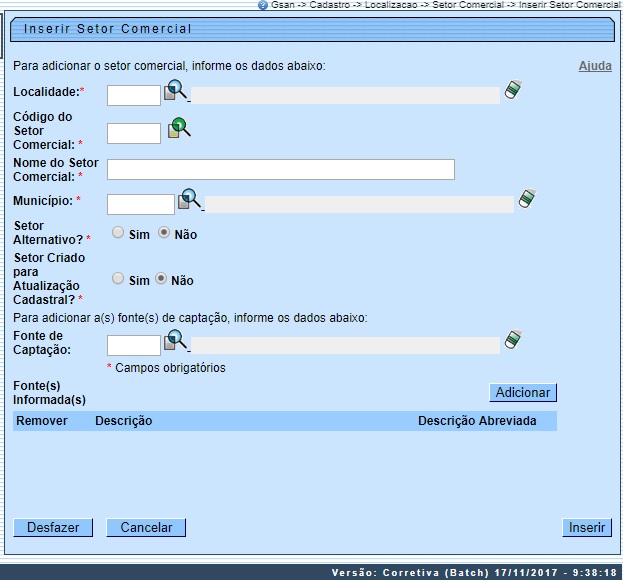The width and height of the screenshot is (623, 580).
Task: Click the Localidade code input field
Action: tap(133, 95)
